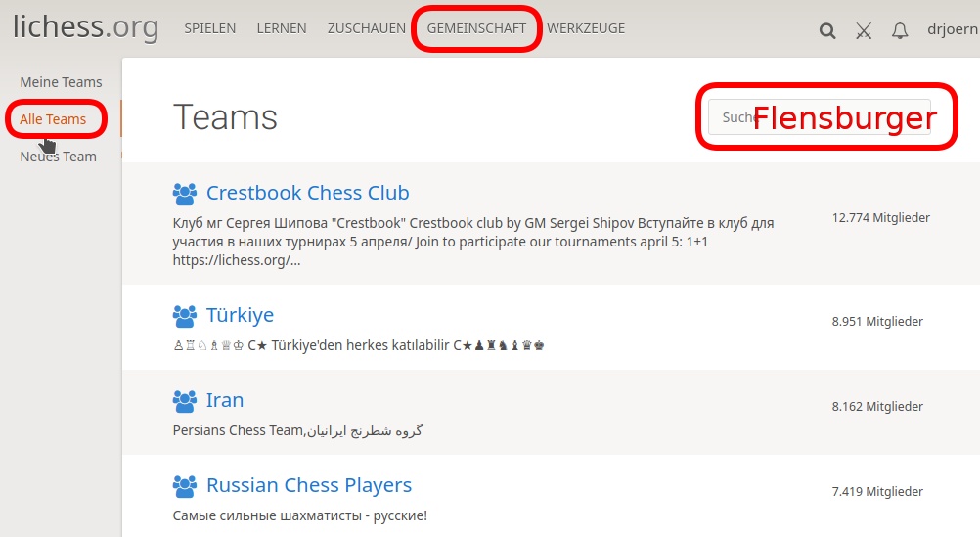Open the LERNEN menu
The image size is (980, 537).
coord(282,28)
